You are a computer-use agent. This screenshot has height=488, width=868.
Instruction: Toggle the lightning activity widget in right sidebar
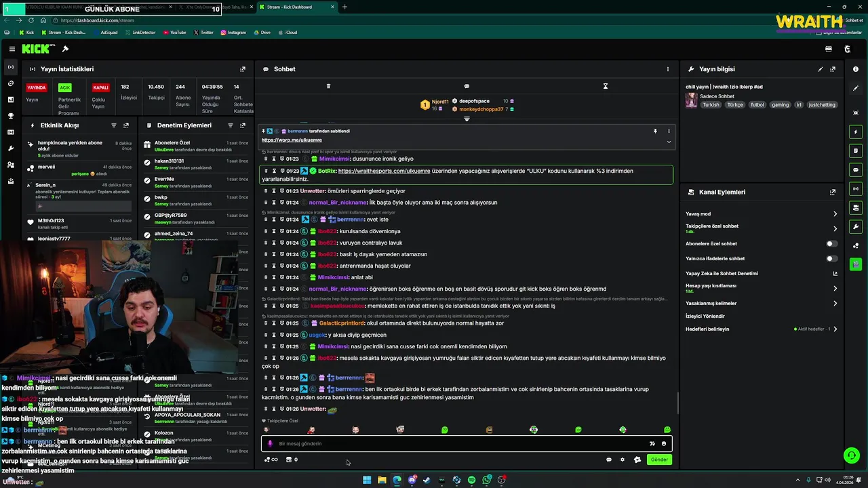(856, 131)
